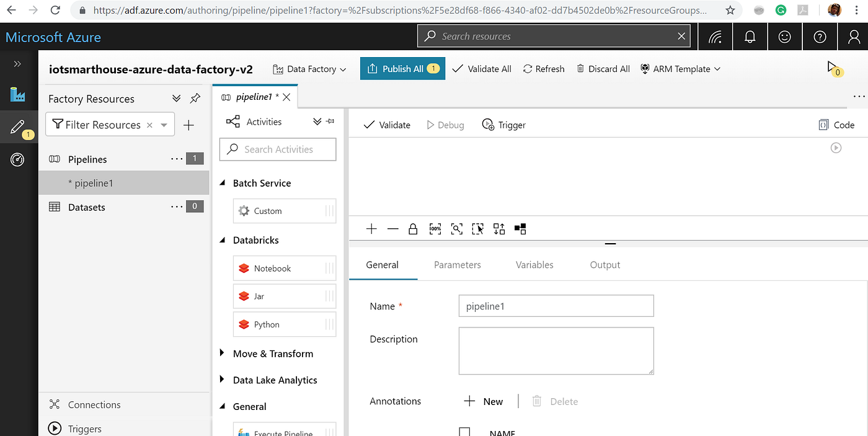The image size is (868, 436).
Task: Pin the Factory Resources panel
Action: click(195, 98)
